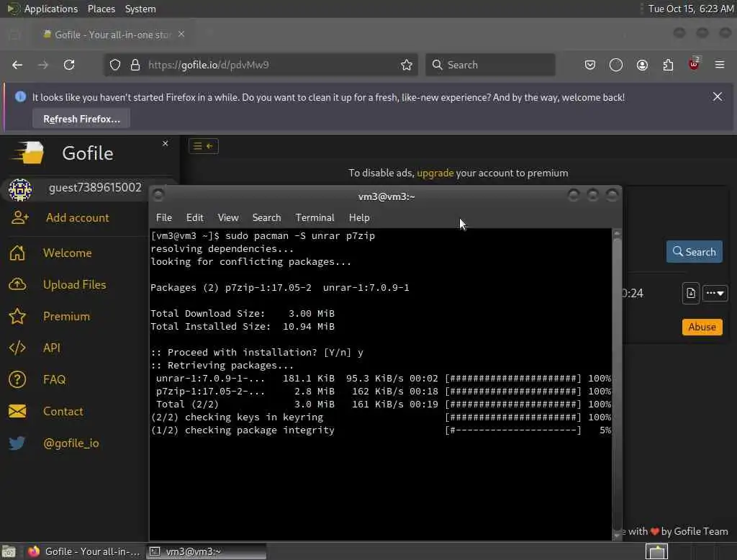Click the upgrade premium link
Image resolution: width=737 pixels, height=560 pixels.
[x=435, y=173]
